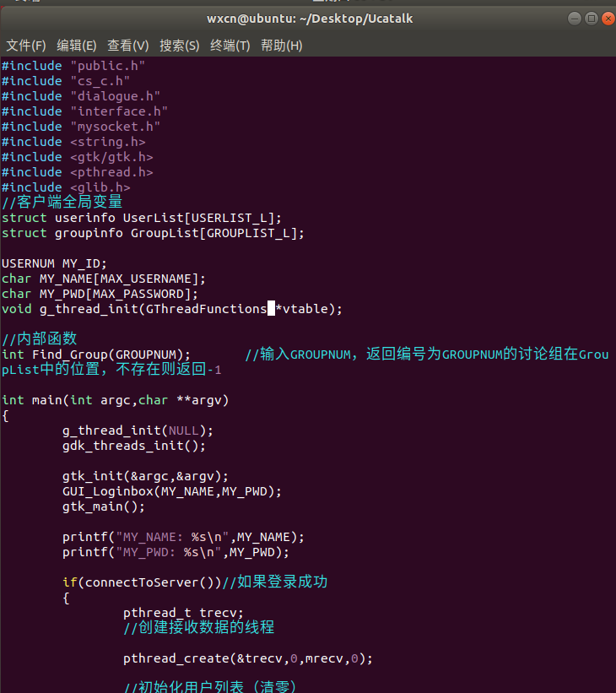The image size is (616, 693).
Task: Click the line #include <string.h>
Action: click(73, 142)
